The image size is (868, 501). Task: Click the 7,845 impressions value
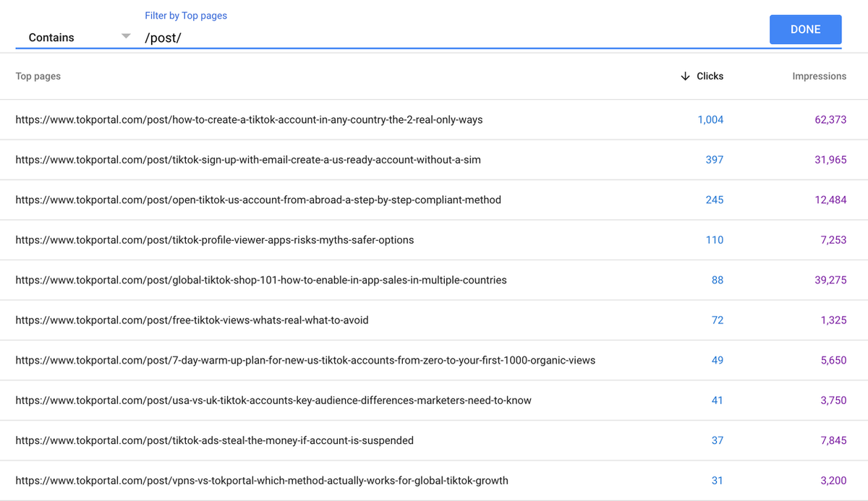click(833, 441)
